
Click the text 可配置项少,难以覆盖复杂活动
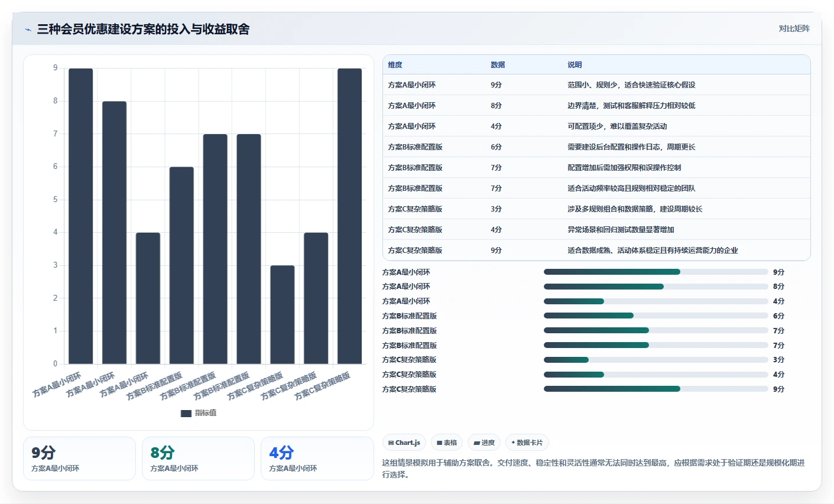point(617,126)
